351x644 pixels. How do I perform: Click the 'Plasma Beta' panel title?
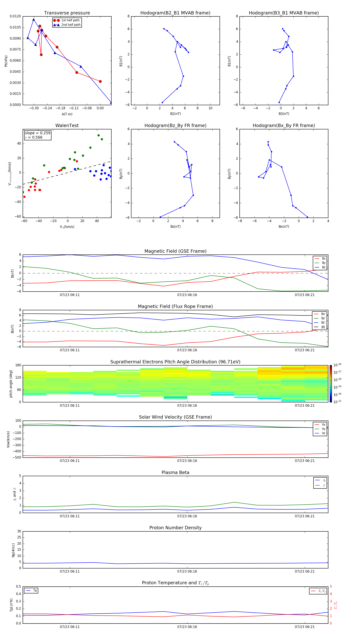tap(175, 473)
